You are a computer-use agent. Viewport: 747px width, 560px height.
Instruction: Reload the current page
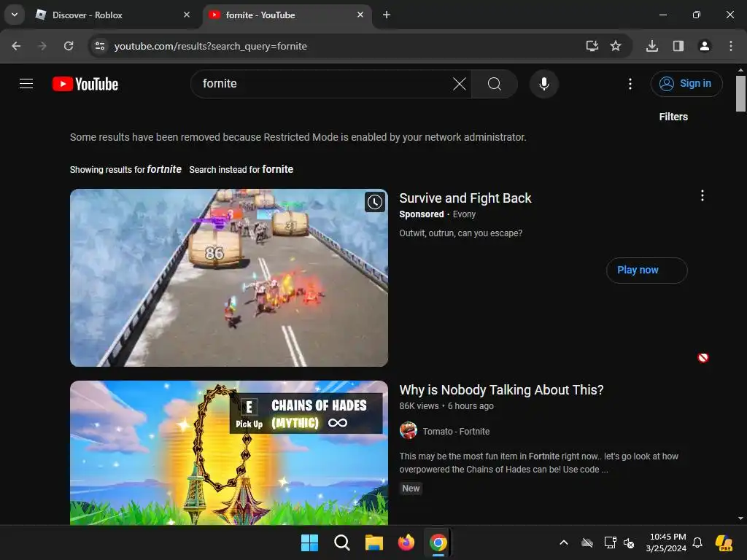tap(69, 46)
